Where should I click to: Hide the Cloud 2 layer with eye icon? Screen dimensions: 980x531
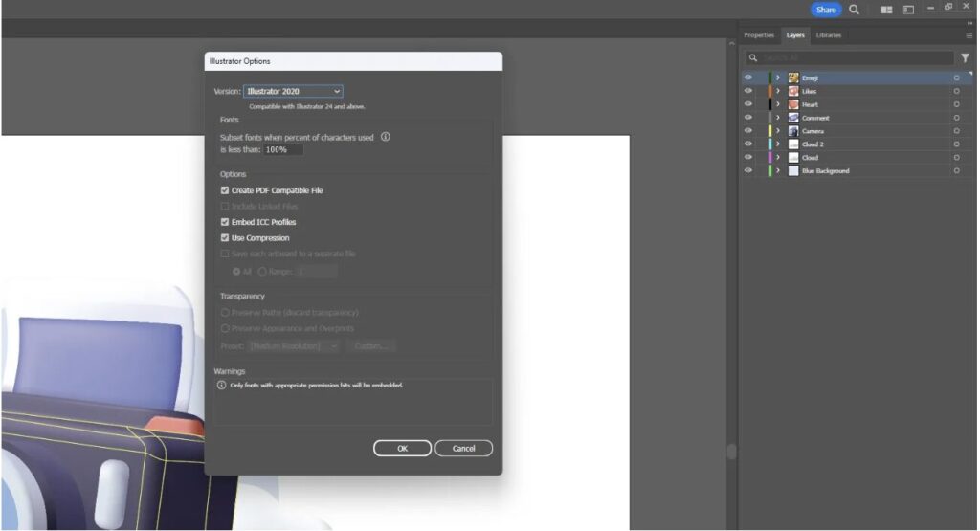click(x=748, y=144)
